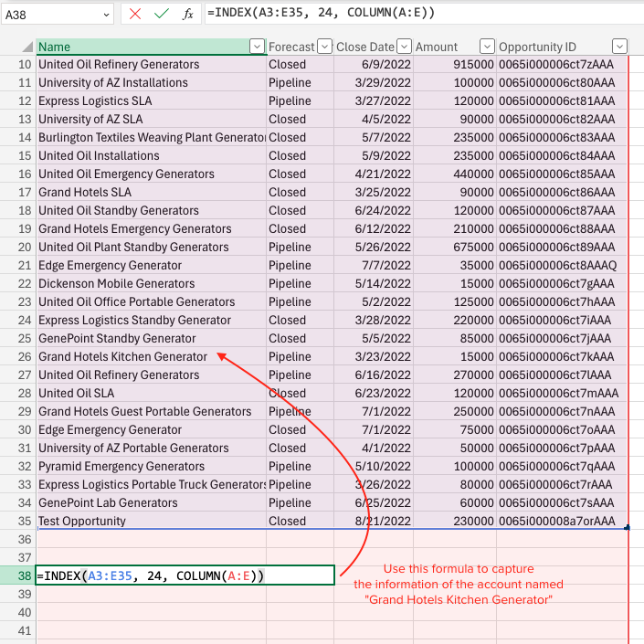Open the Forecast column filter dropdown
644x644 pixels.
(325, 47)
